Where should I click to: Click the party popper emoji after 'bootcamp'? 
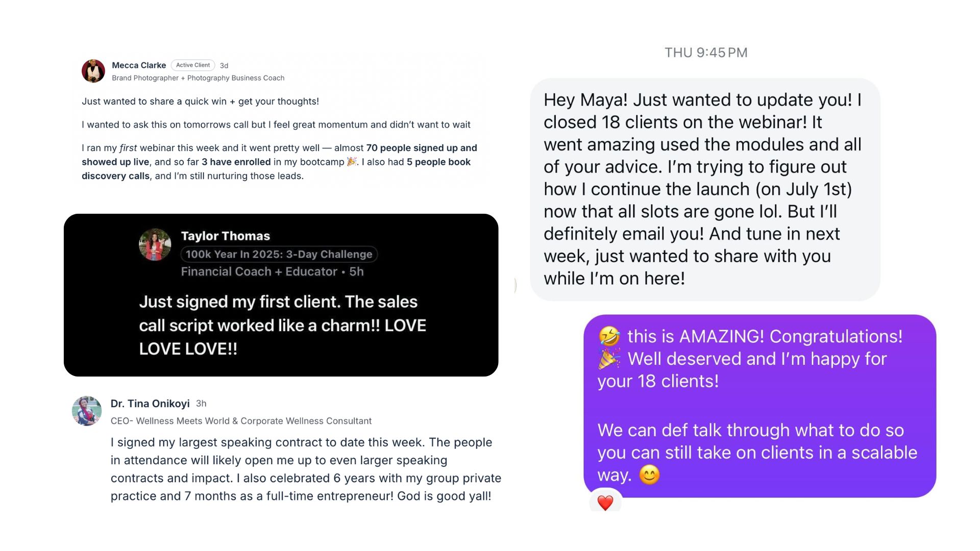click(352, 162)
